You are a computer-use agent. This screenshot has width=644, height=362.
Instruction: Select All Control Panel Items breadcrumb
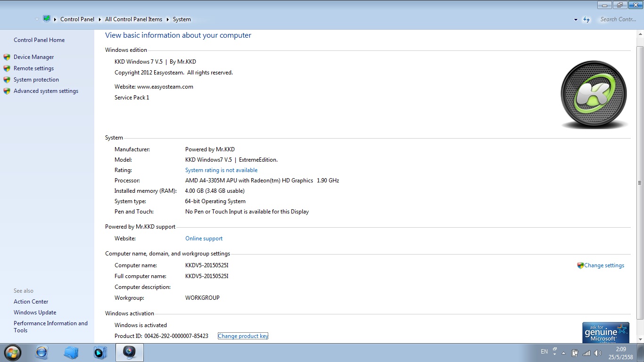pyautogui.click(x=133, y=19)
